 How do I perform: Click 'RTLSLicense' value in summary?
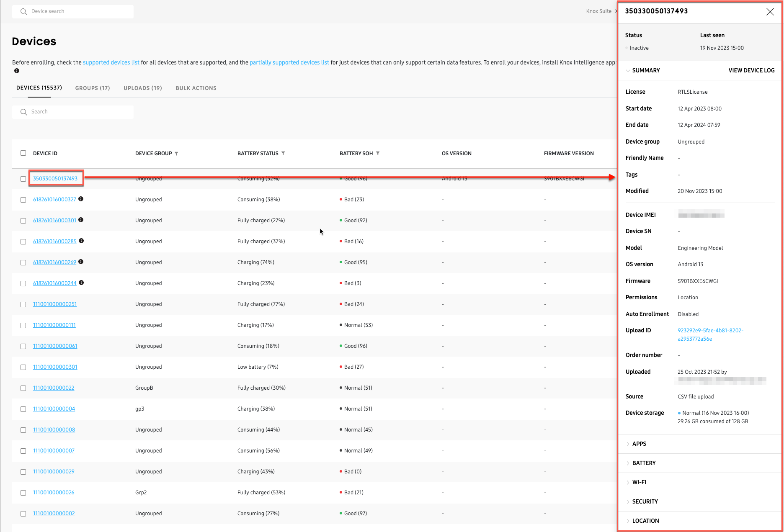693,92
